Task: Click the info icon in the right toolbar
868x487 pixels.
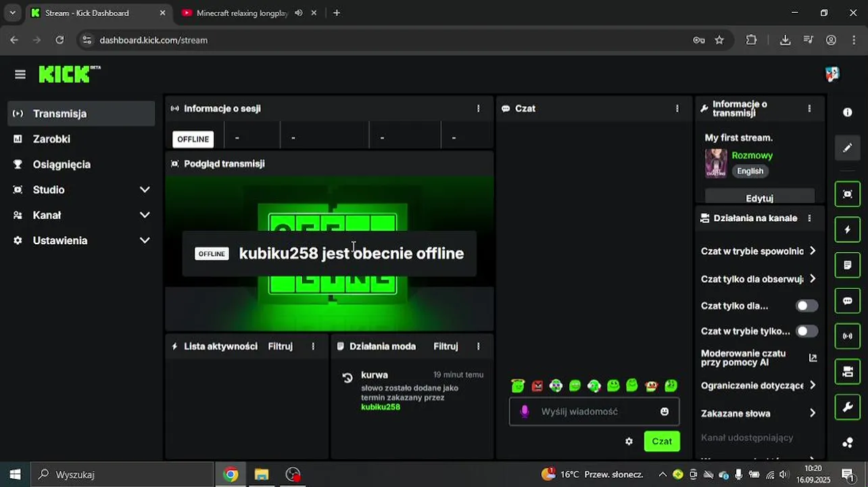Action: pos(848,112)
